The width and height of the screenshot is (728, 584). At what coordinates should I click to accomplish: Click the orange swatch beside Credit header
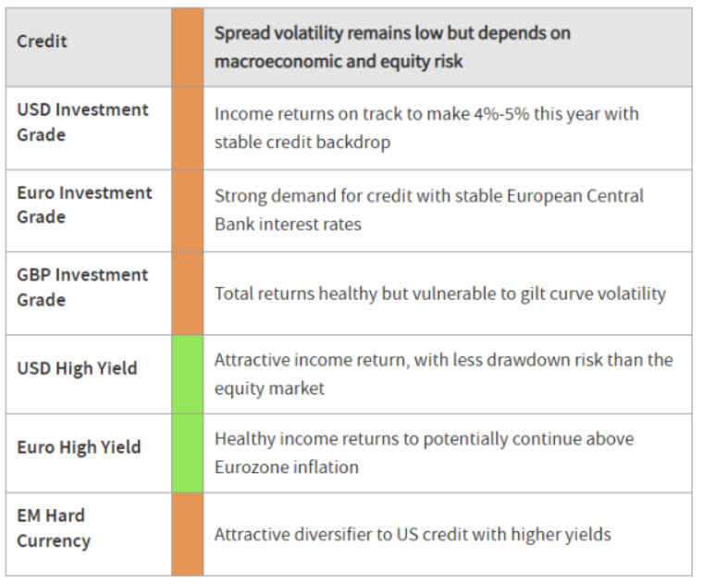(188, 47)
